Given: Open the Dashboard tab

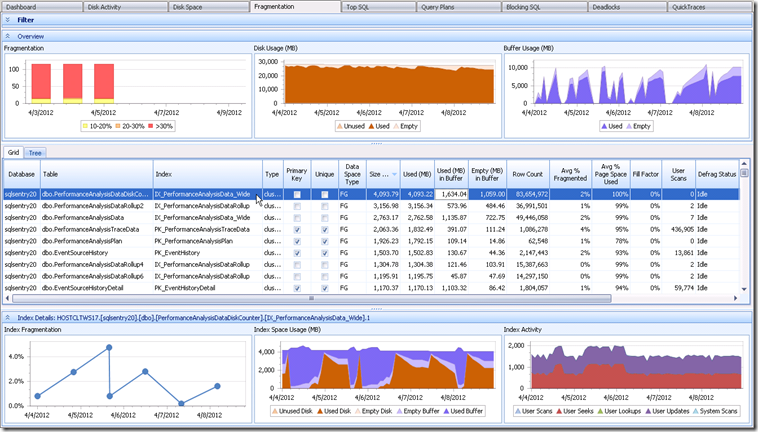Looking at the screenshot, I should [42, 7].
